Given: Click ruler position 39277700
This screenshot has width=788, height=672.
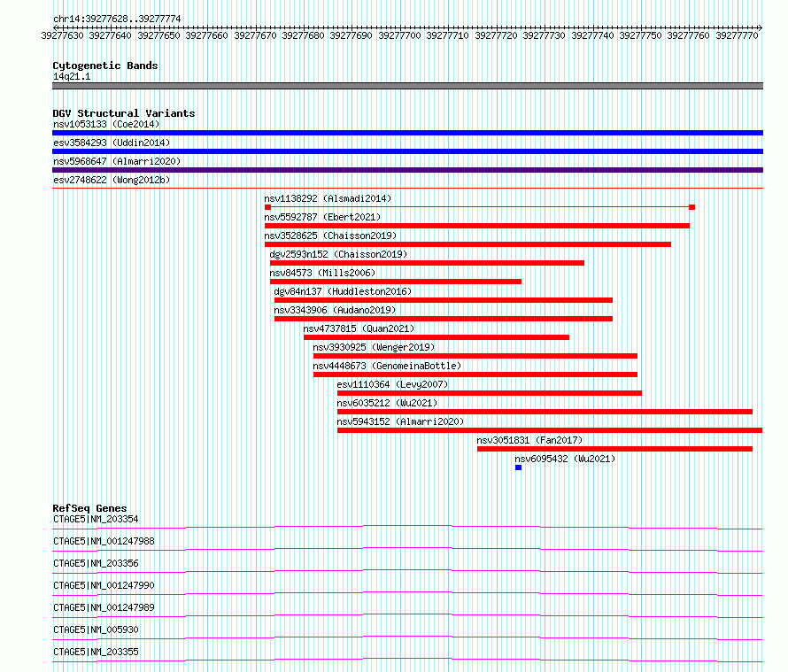Looking at the screenshot, I should coord(399,35).
